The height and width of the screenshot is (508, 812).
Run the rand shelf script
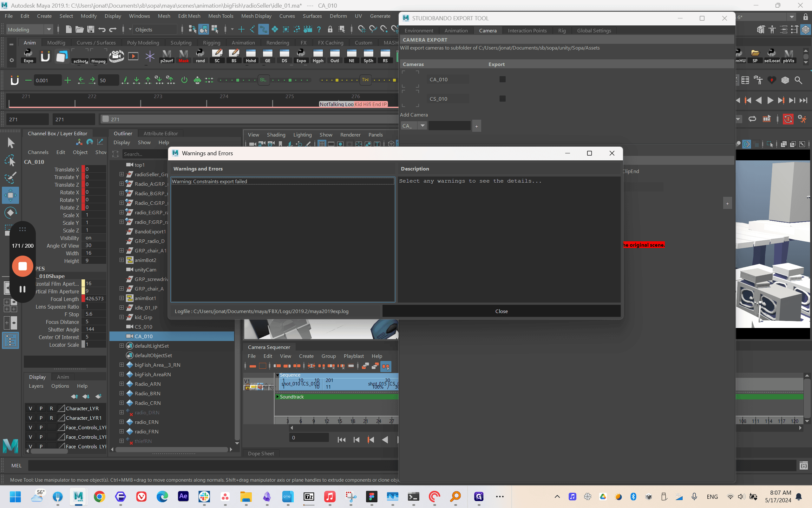pos(200,56)
